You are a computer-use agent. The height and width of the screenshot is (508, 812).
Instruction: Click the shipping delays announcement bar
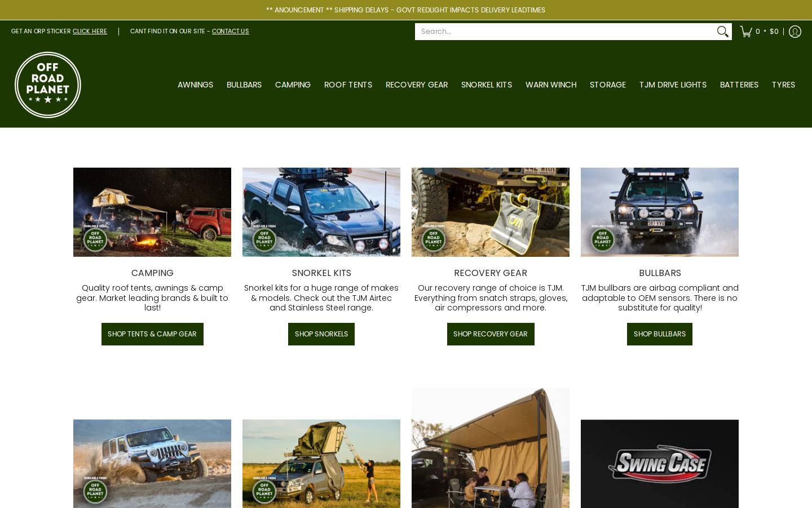406,10
